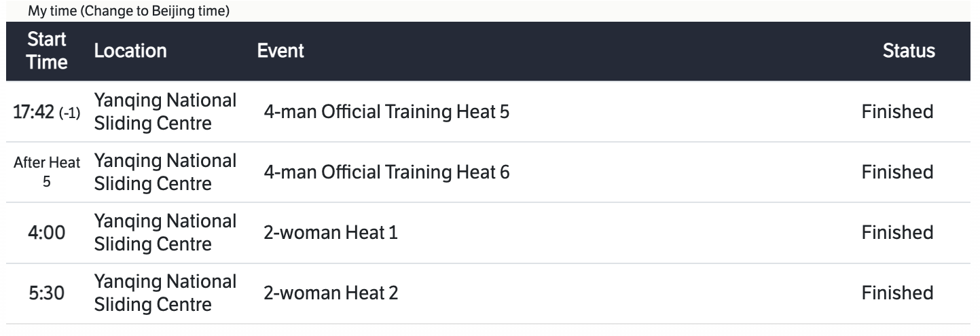This screenshot has height=336, width=980.
Task: Click the 17:42 (-1) start time
Action: pyautogui.click(x=47, y=113)
